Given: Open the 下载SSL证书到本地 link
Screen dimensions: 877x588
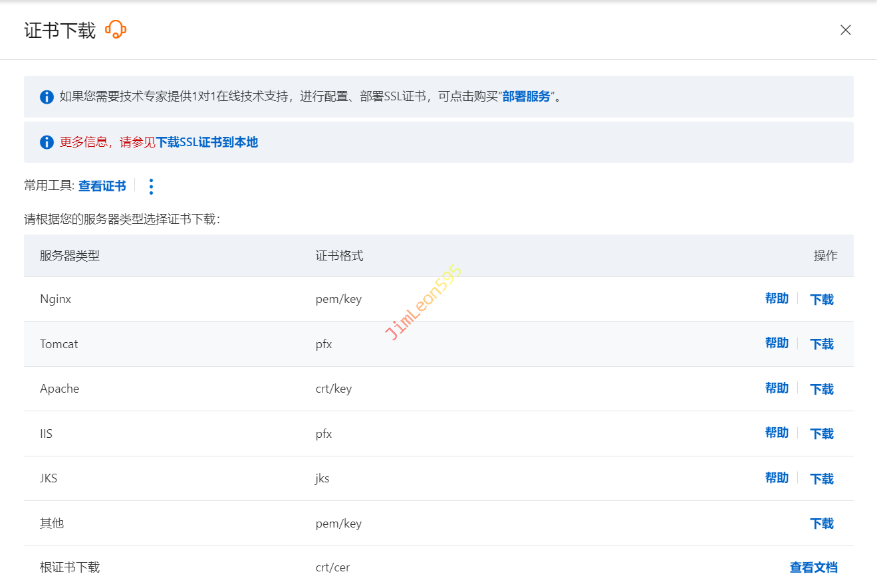Looking at the screenshot, I should [x=207, y=142].
